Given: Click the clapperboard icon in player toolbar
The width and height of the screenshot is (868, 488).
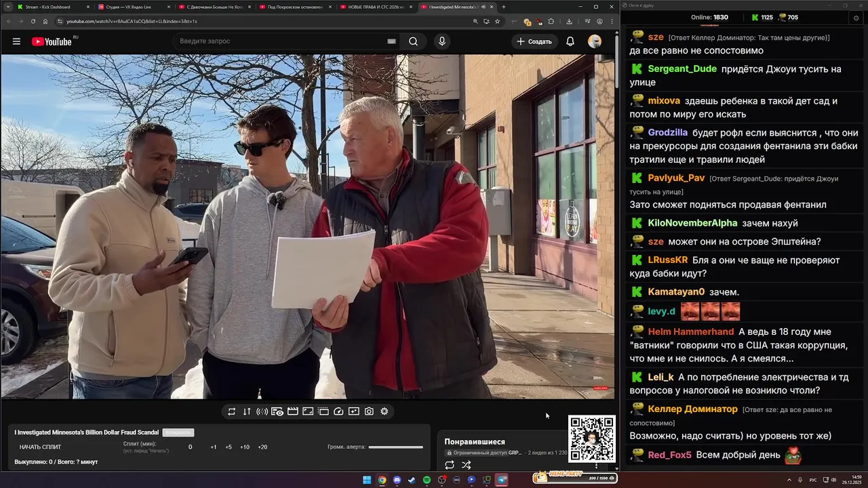Looking at the screenshot, I should click(x=293, y=411).
